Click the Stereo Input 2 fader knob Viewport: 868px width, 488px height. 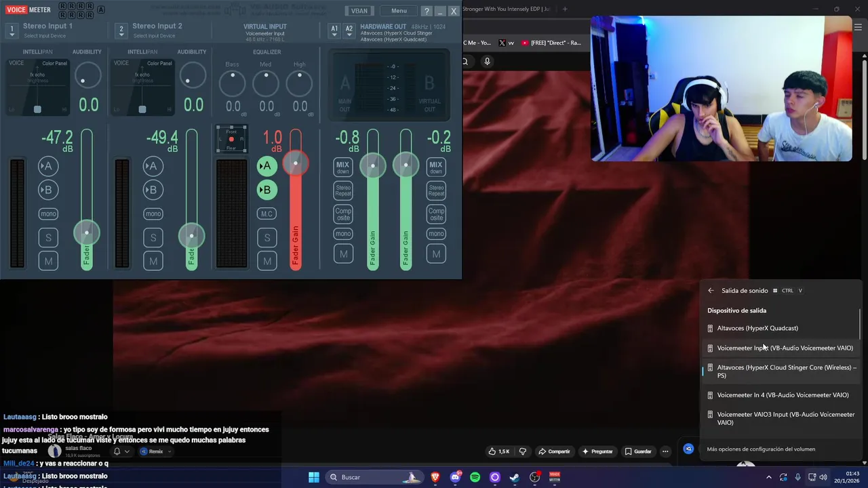click(191, 236)
